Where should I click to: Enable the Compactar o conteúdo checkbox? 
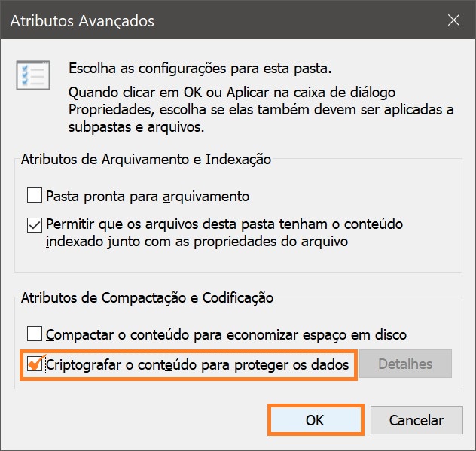coord(35,334)
